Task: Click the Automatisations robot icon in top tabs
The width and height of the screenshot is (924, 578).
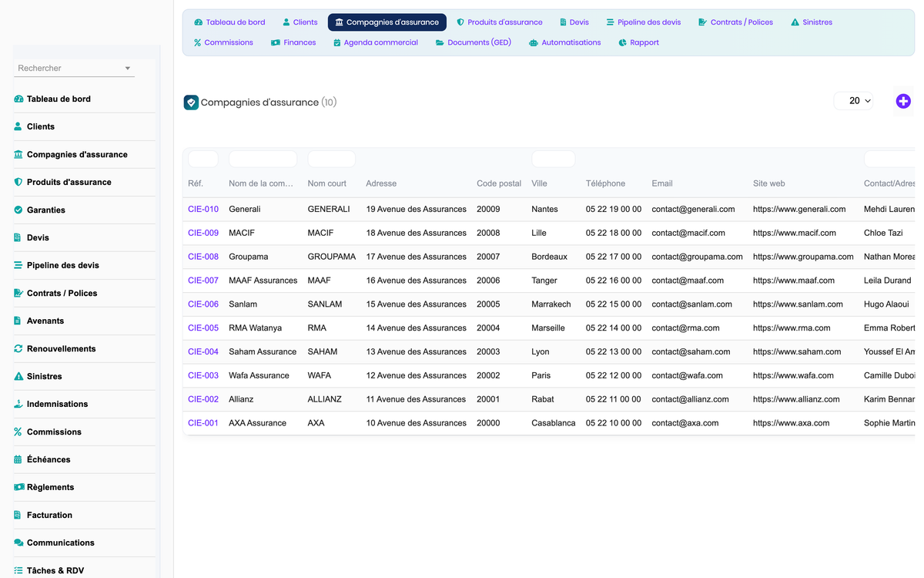Action: click(x=534, y=42)
